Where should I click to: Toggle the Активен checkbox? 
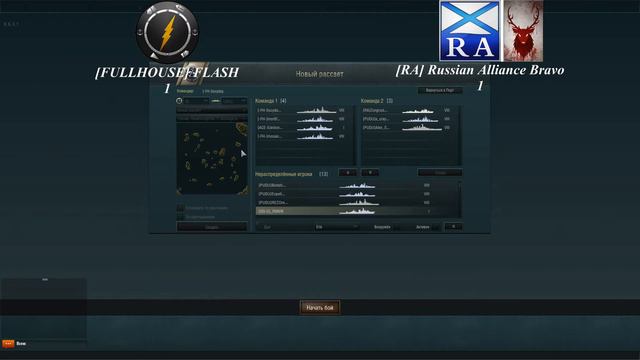tap(436, 227)
